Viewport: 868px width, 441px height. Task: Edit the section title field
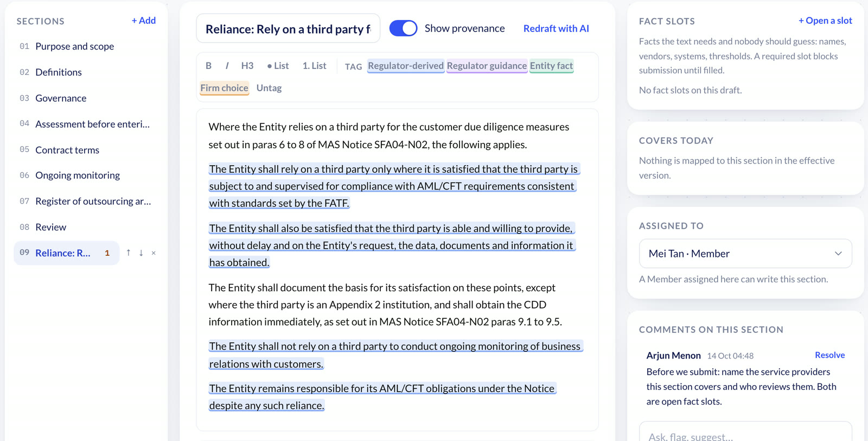(x=288, y=29)
